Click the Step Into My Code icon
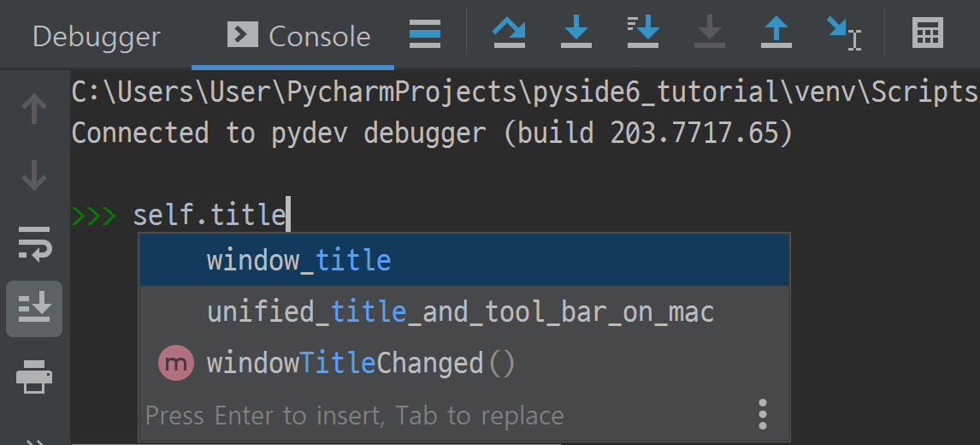 643,33
